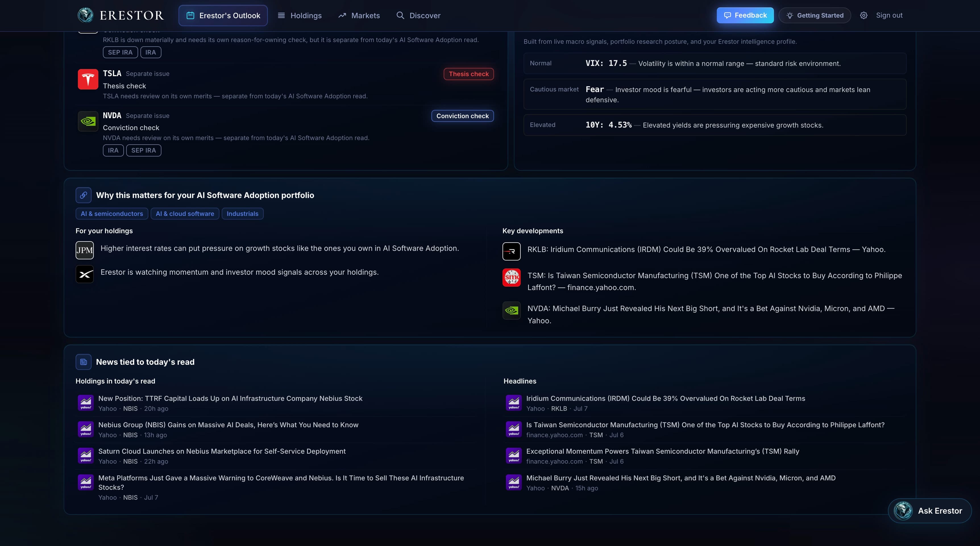Switch to the Markets tab
980x546 pixels.
[x=359, y=15]
